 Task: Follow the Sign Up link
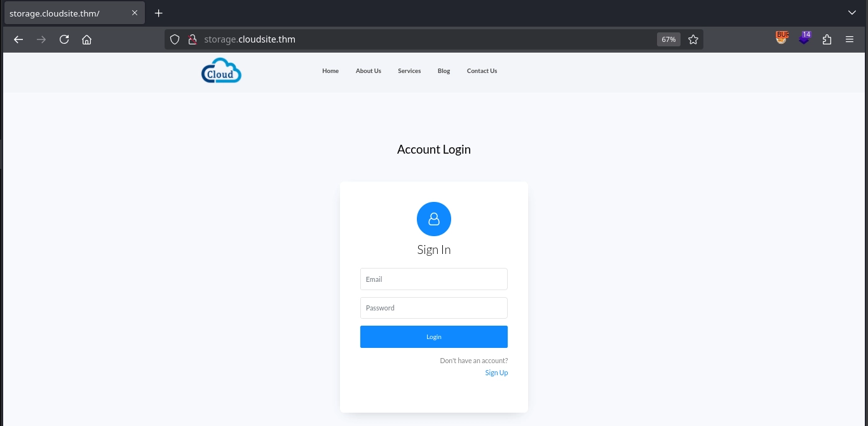click(x=496, y=373)
